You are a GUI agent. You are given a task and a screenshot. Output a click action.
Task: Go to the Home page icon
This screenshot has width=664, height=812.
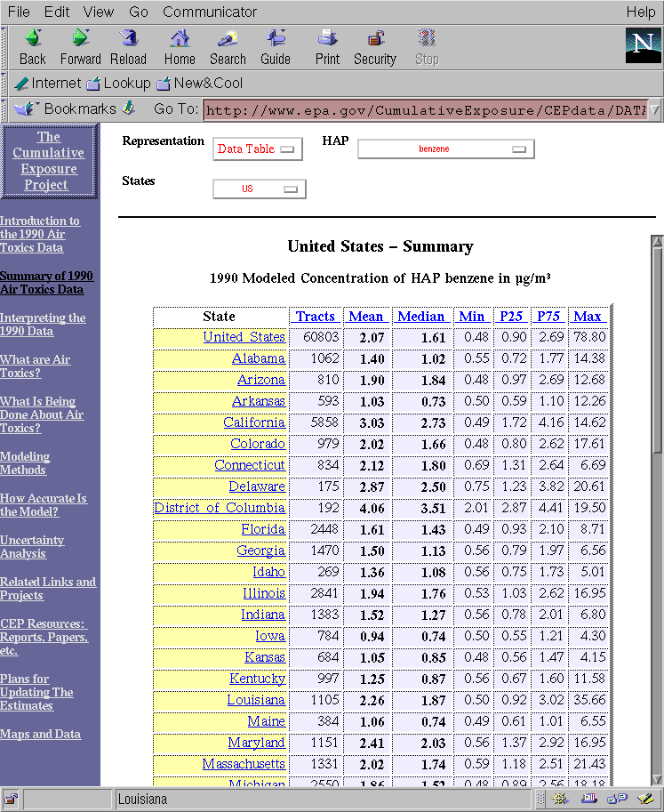tap(180, 39)
